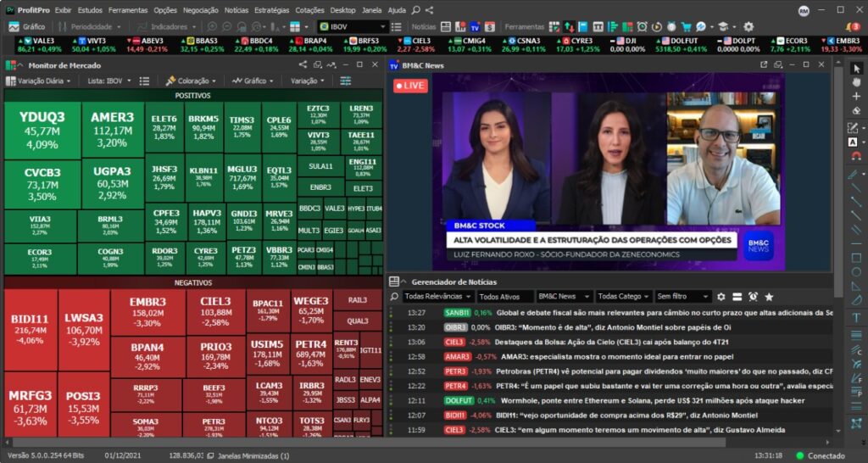
Task: Click the alarm clock tool icon in Ferramentas
Action: coord(642,26)
